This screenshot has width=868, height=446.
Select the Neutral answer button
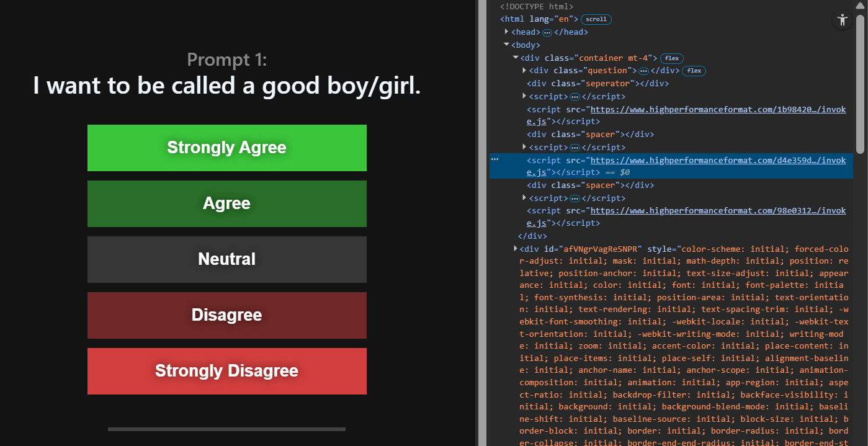(226, 259)
